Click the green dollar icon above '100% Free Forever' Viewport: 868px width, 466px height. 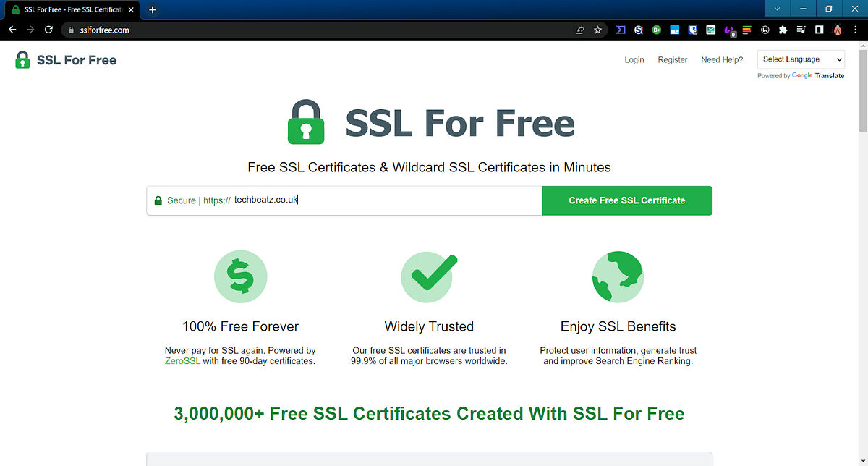click(240, 276)
